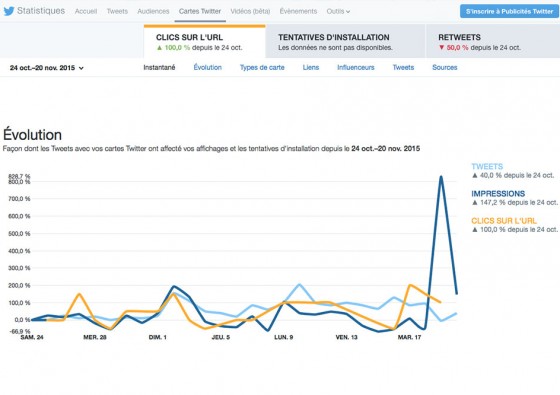
Task: Jump to the Liens section
Action: pos(311,68)
